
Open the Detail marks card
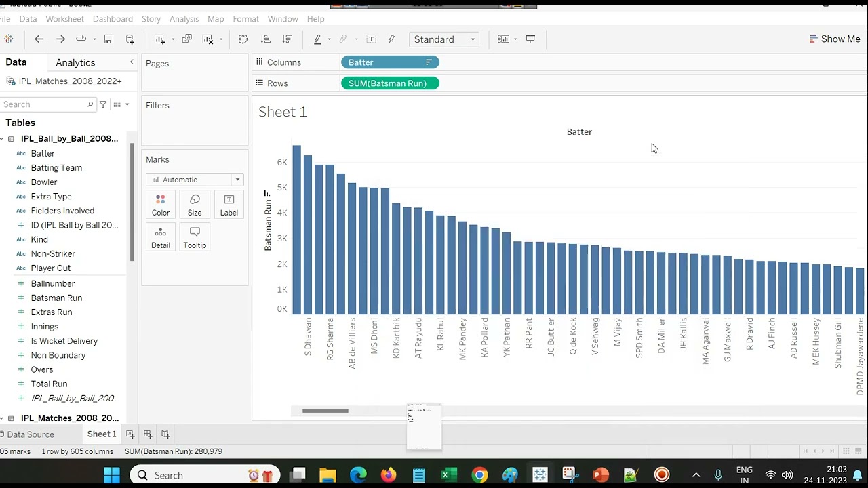161,237
